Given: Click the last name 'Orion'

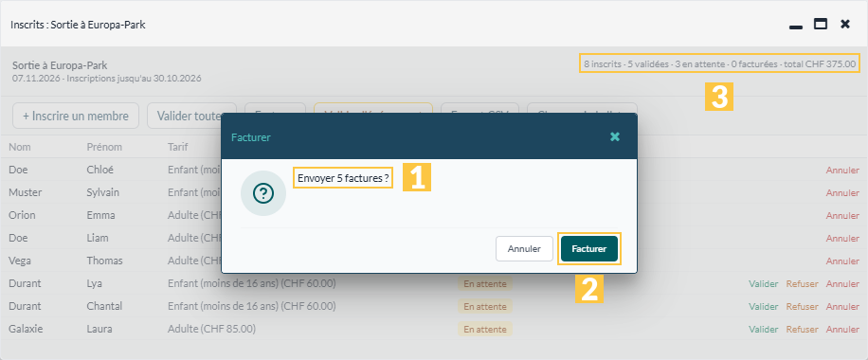Looking at the screenshot, I should tap(22, 215).
